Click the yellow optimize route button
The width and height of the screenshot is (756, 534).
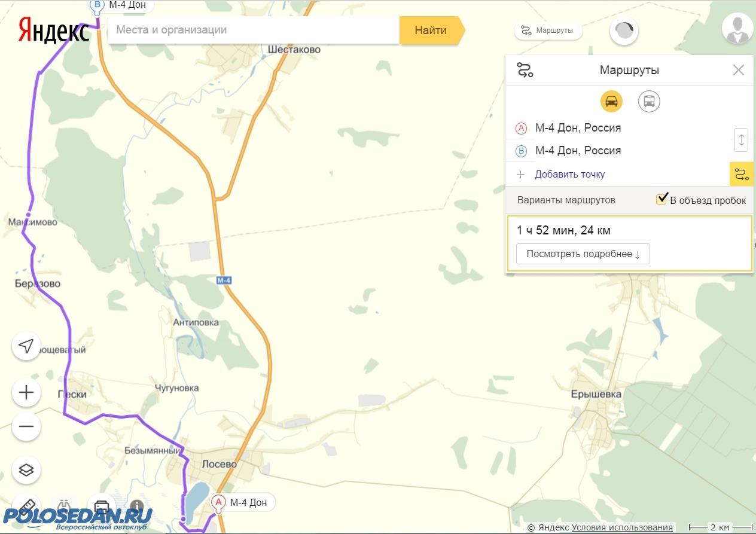click(x=741, y=175)
